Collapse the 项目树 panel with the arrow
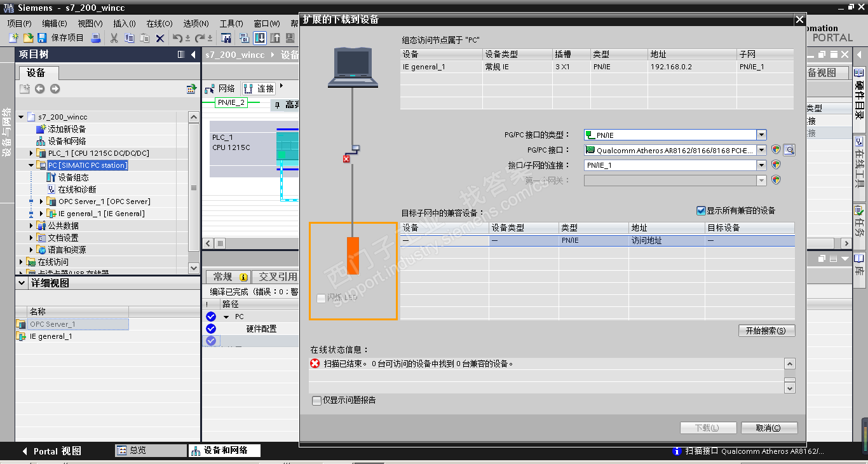The width and height of the screenshot is (868, 464). (x=193, y=55)
